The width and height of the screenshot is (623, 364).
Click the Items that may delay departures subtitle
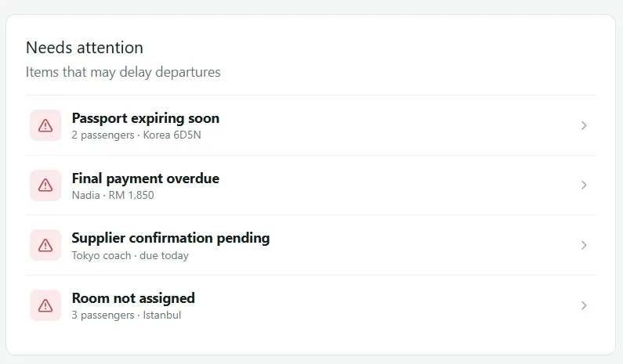(x=123, y=72)
